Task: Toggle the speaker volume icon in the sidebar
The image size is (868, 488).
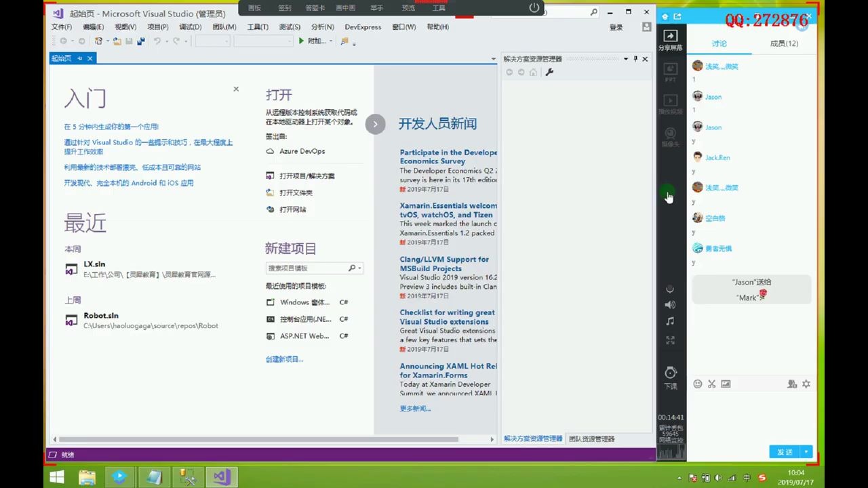Action: 670,305
